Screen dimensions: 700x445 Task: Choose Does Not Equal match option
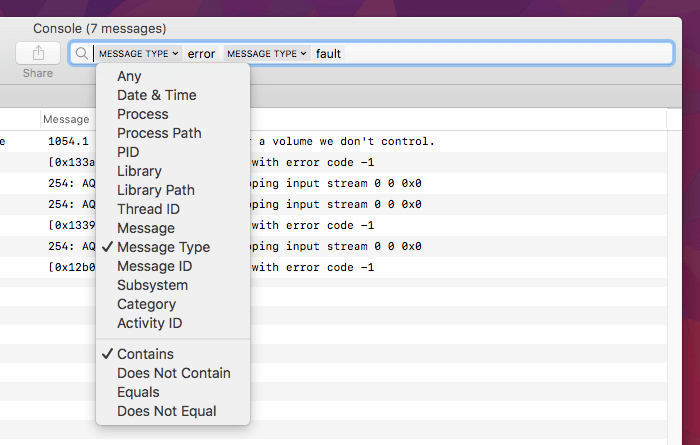click(x=173, y=411)
